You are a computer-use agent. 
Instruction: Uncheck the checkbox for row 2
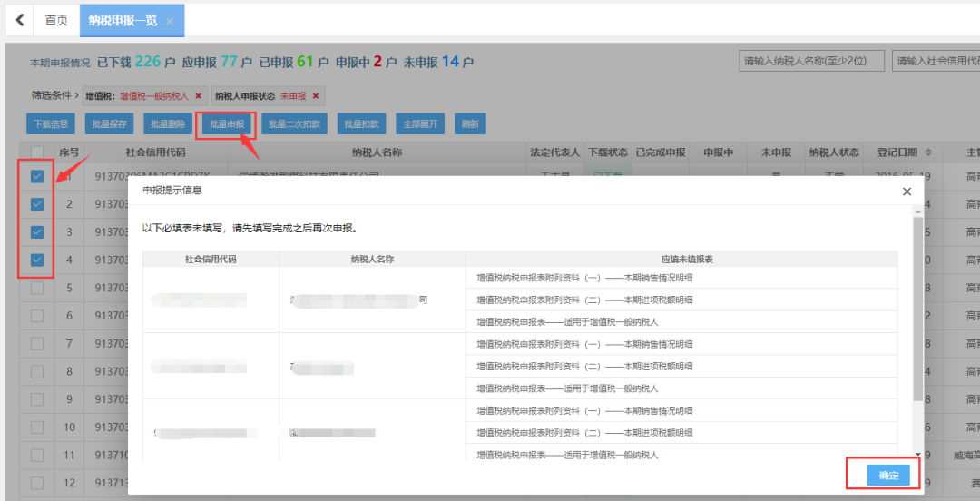coord(37,204)
